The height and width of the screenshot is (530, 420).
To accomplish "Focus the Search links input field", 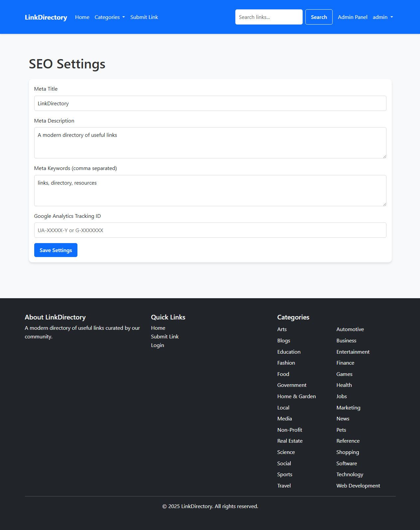I will click(x=268, y=17).
